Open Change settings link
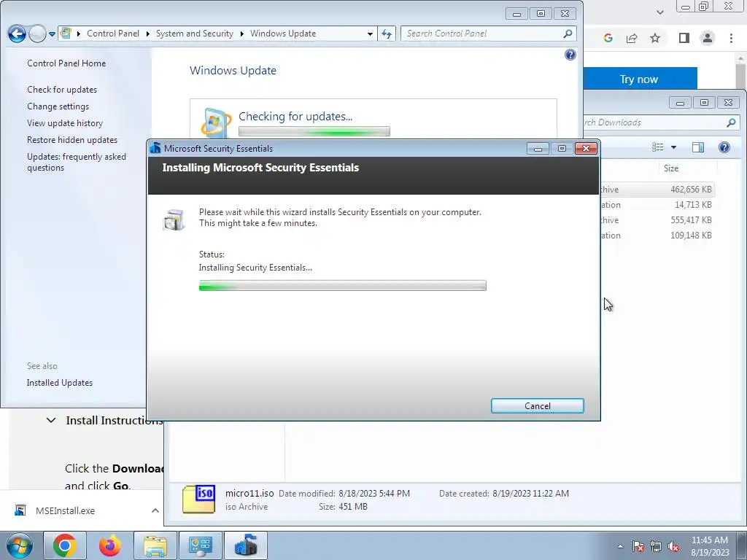This screenshot has width=747, height=560. pos(58,106)
